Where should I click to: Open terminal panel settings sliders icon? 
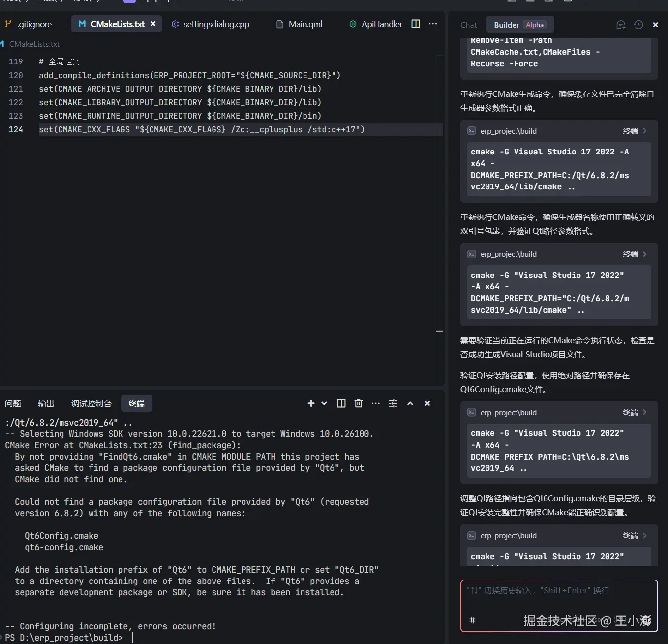[393, 403]
